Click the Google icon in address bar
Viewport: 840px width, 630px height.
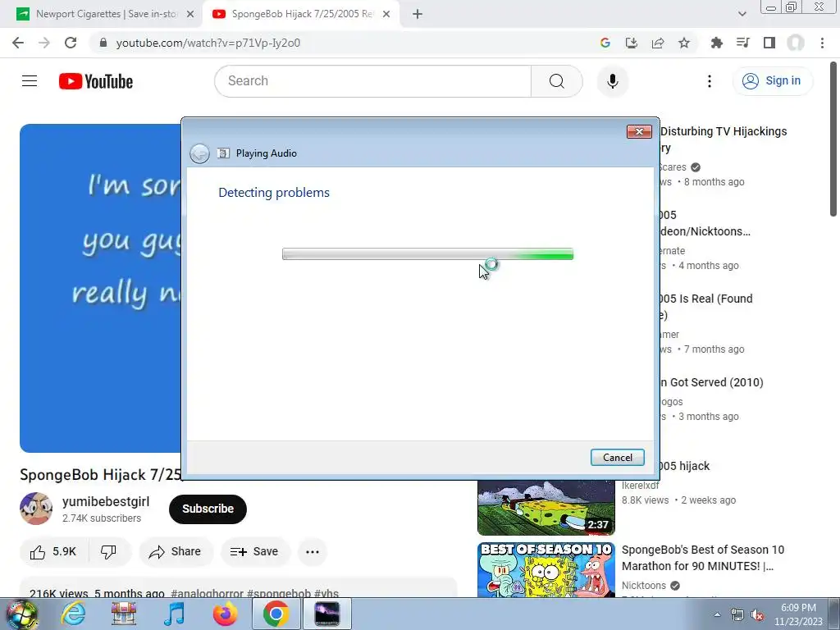(605, 43)
